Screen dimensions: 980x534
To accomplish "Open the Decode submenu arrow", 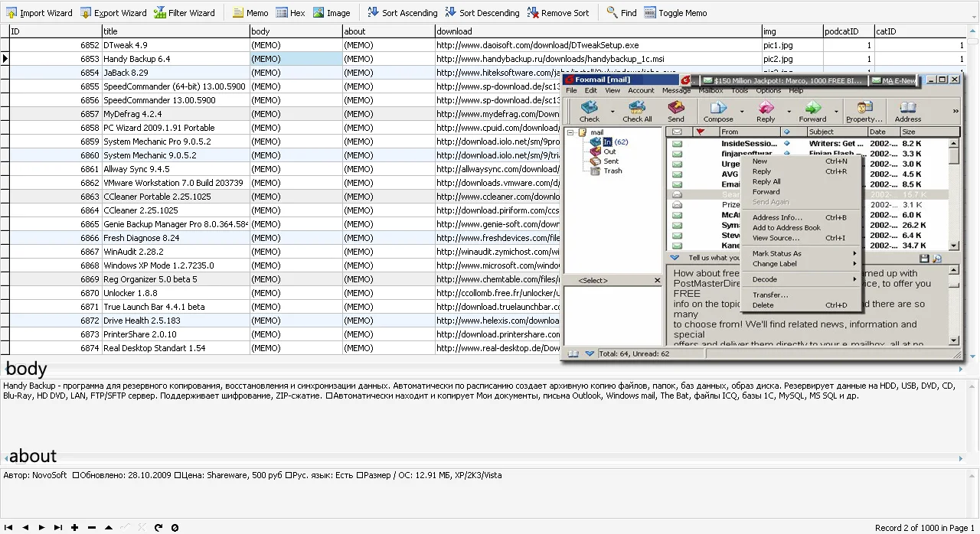I will pos(854,279).
